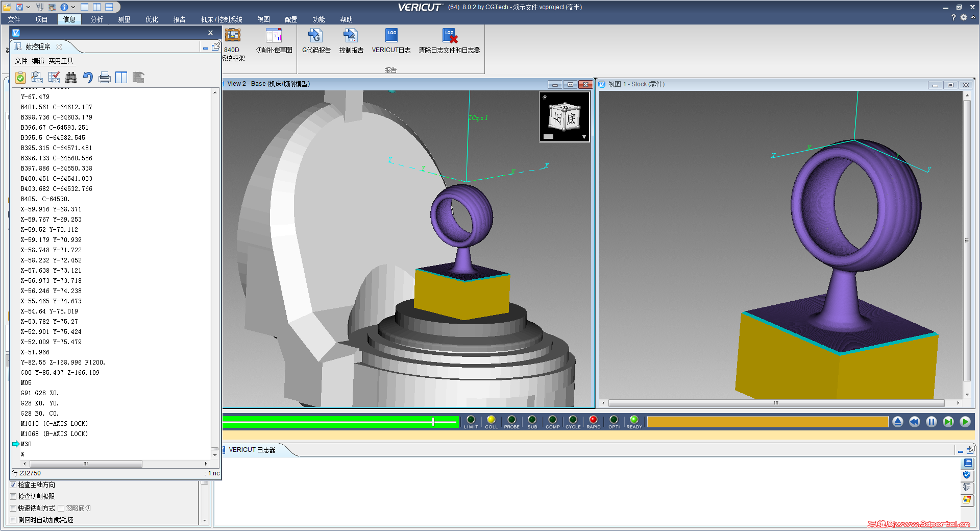Play simulation to end
980x531 pixels.
965,422
